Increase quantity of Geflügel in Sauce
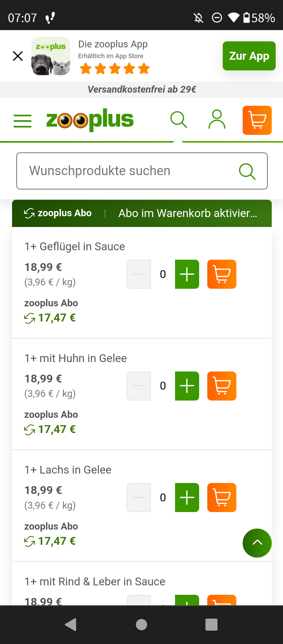This screenshot has width=283, height=644. [187, 274]
